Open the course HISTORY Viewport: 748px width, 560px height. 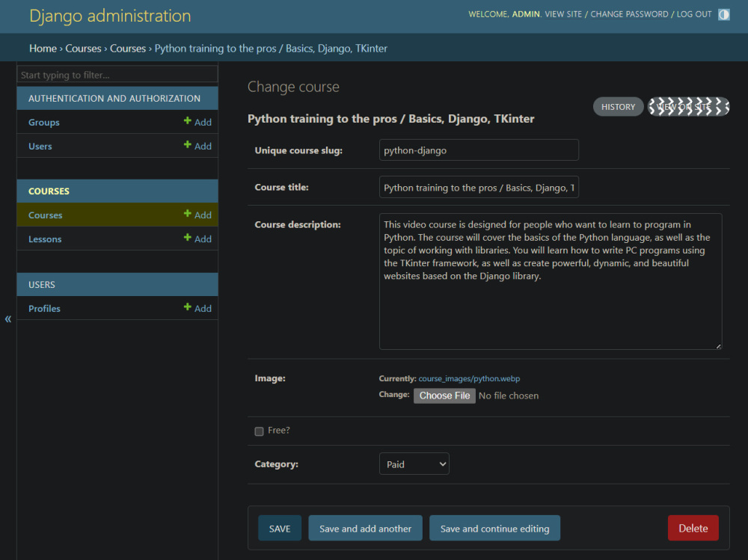[619, 107]
